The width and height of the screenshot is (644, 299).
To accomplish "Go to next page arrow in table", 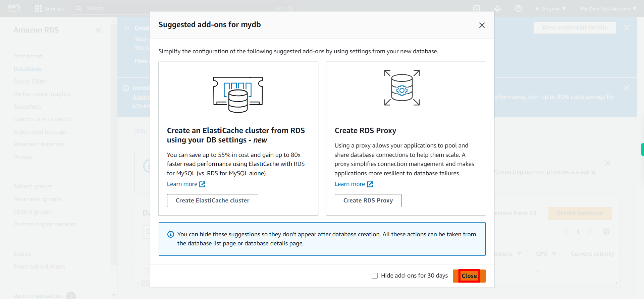I will pyautogui.click(x=589, y=232).
